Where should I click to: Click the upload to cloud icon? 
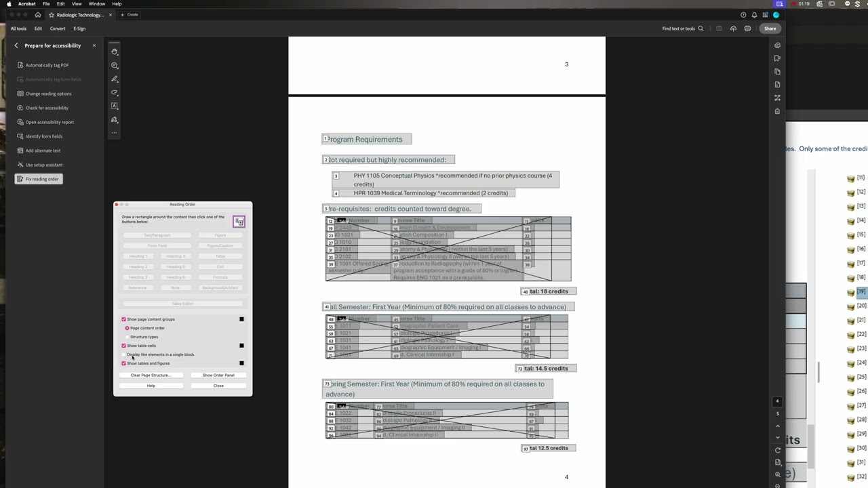point(733,28)
